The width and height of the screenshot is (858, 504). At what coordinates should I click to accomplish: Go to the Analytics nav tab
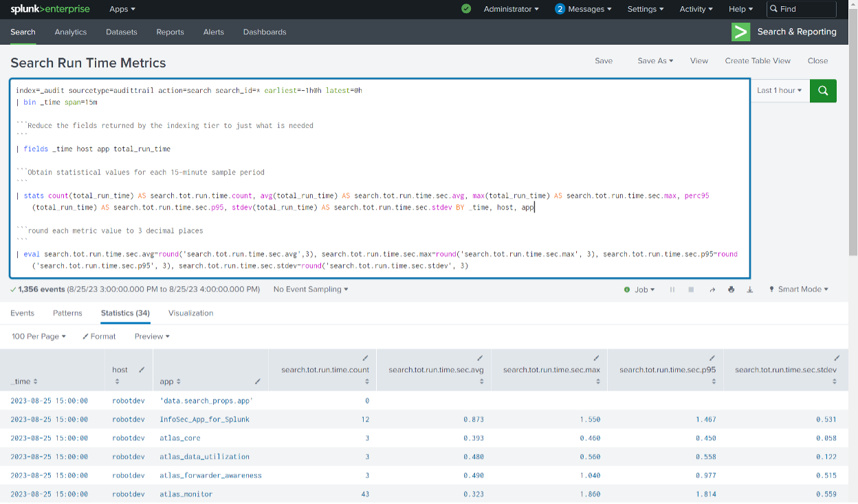click(71, 32)
